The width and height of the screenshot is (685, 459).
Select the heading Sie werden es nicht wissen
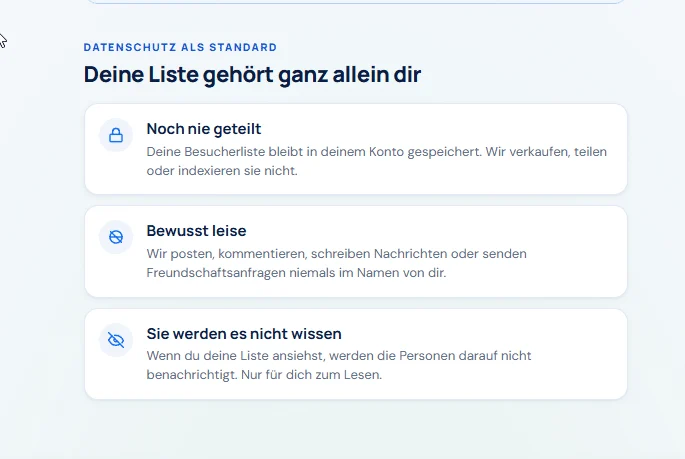click(244, 334)
